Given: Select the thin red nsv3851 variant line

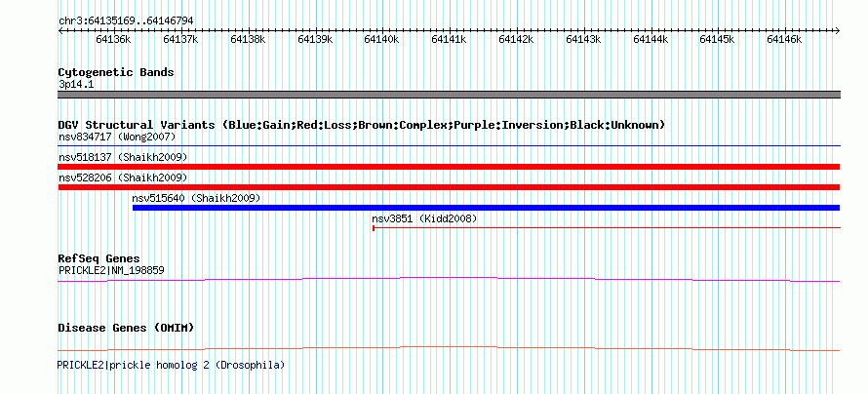Looking at the screenshot, I should tap(607, 227).
